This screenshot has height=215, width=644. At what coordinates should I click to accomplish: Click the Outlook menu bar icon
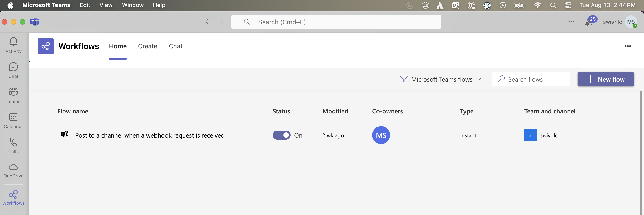[x=455, y=5]
